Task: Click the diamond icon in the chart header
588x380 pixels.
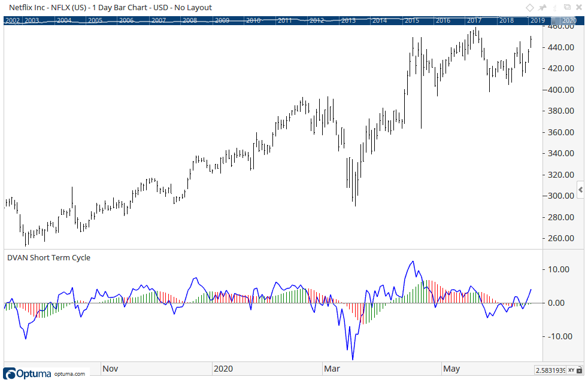Action: tap(529, 8)
